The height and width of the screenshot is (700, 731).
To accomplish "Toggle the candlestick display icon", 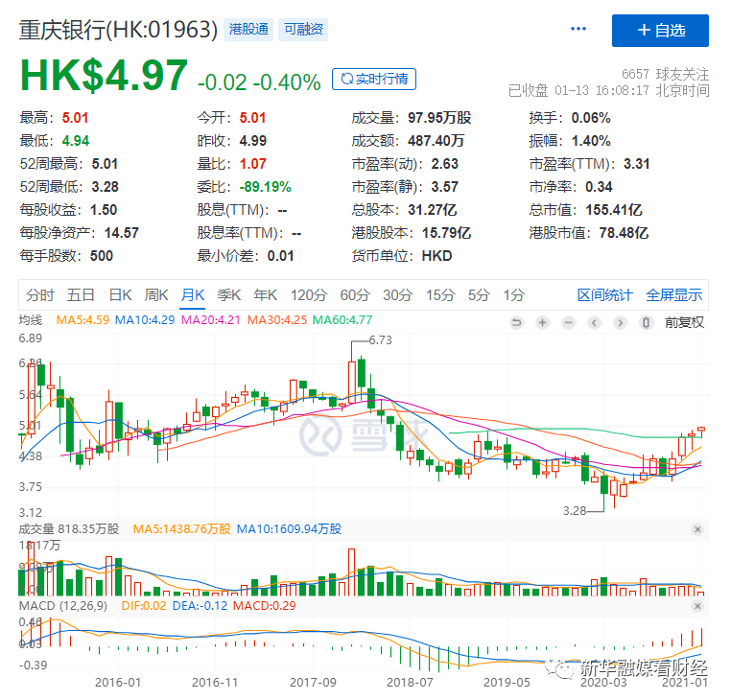I will [x=646, y=322].
